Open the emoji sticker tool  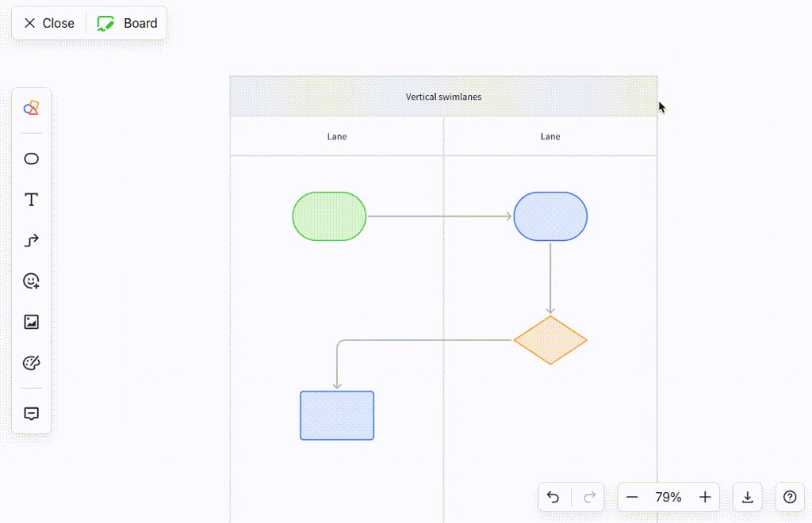coord(31,281)
